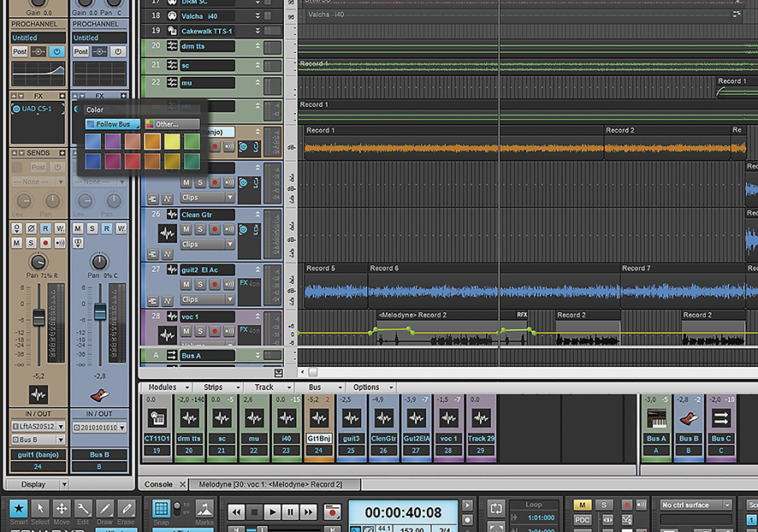This screenshot has width=758, height=532.
Task: Open the Modules console menu
Action: click(168, 387)
